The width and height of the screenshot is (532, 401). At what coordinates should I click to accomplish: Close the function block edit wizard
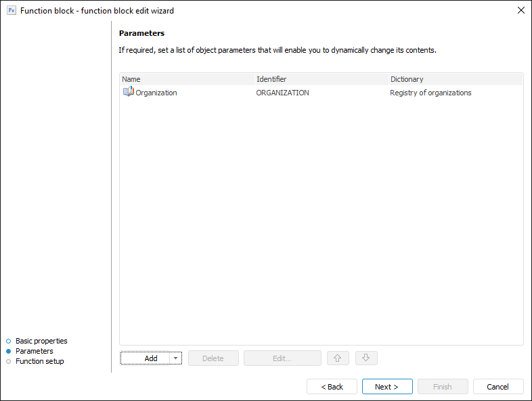click(x=520, y=11)
